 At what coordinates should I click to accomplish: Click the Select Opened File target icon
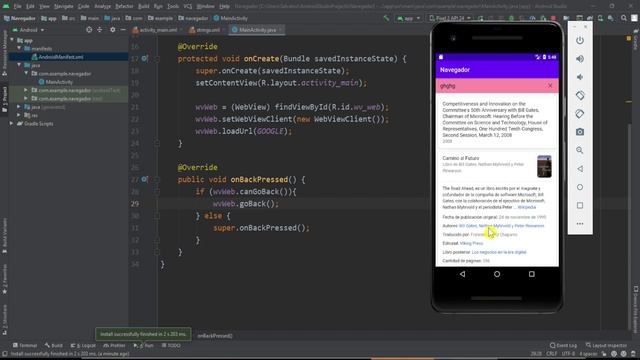(89, 30)
